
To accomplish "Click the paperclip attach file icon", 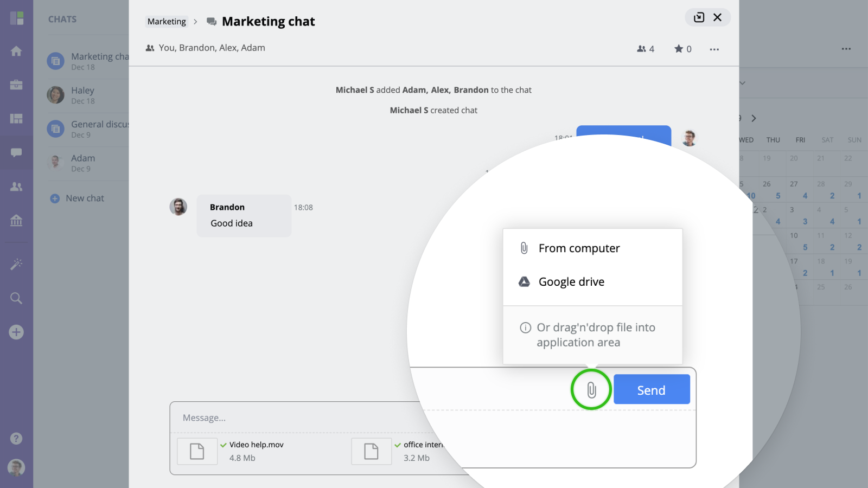I will [591, 389].
